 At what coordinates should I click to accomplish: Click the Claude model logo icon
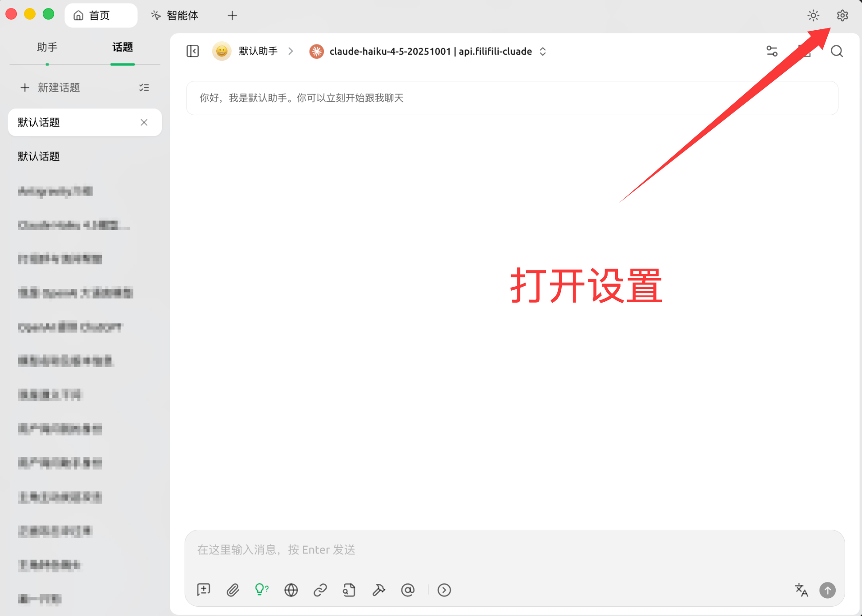point(316,52)
